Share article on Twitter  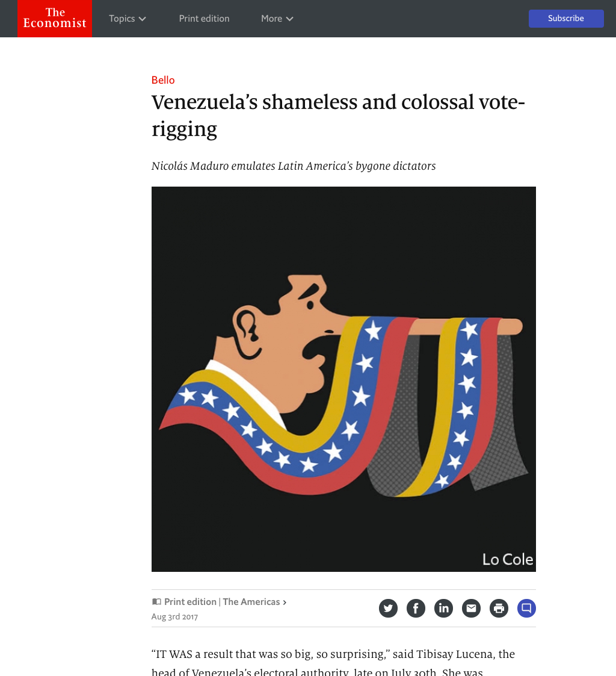point(388,609)
